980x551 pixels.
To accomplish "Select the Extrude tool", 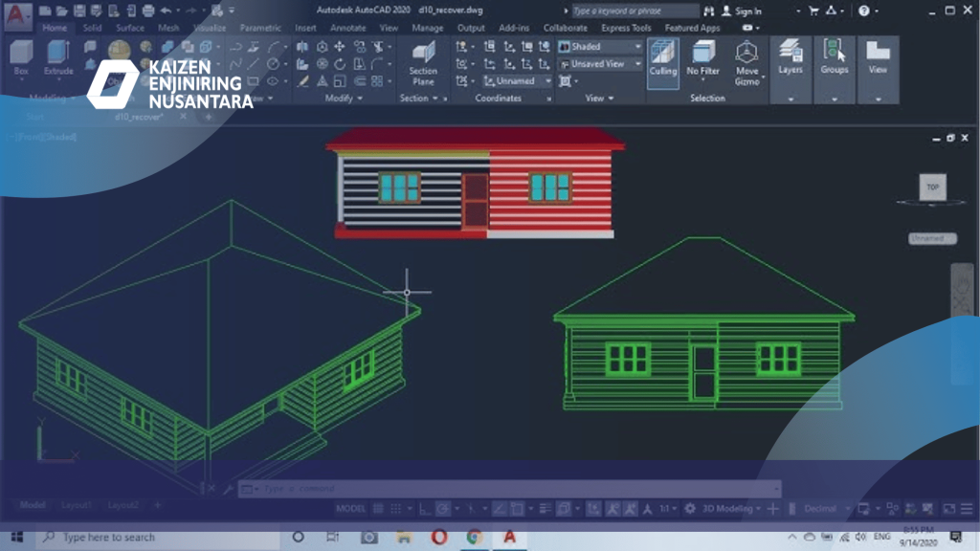I will [x=58, y=57].
